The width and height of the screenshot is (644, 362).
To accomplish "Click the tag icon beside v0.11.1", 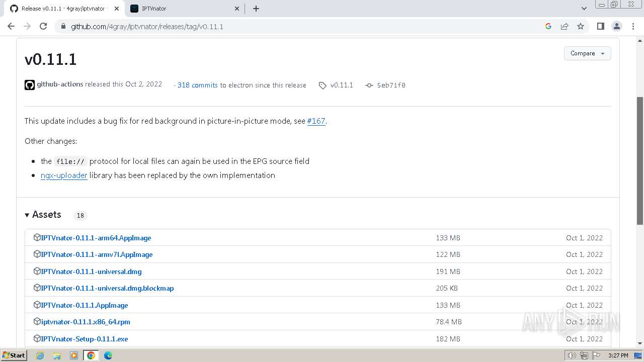I will pyautogui.click(x=323, y=85).
